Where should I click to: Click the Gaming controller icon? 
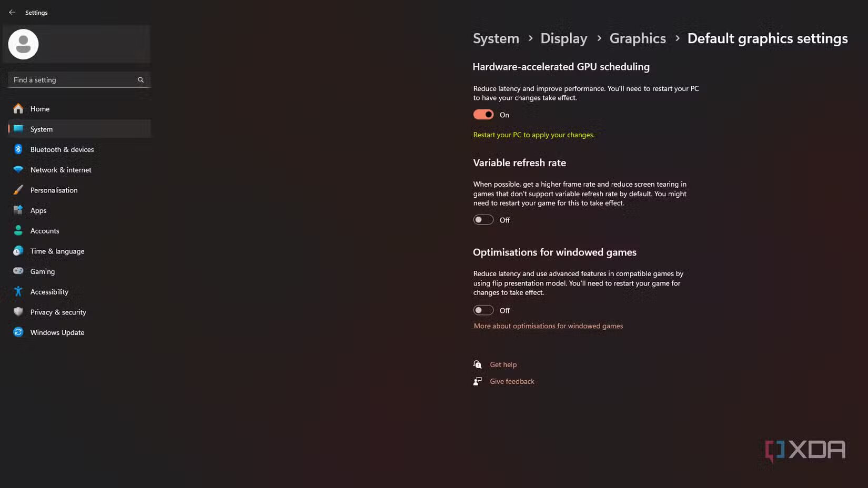18,271
